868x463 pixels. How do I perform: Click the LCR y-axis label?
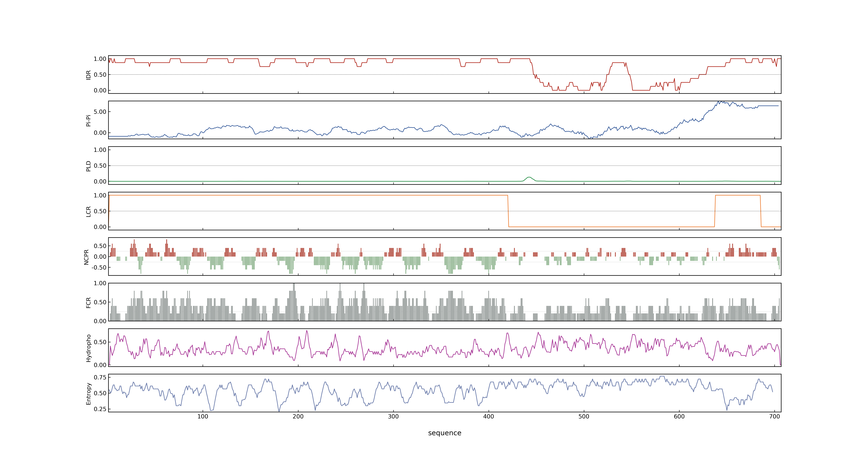tap(89, 211)
